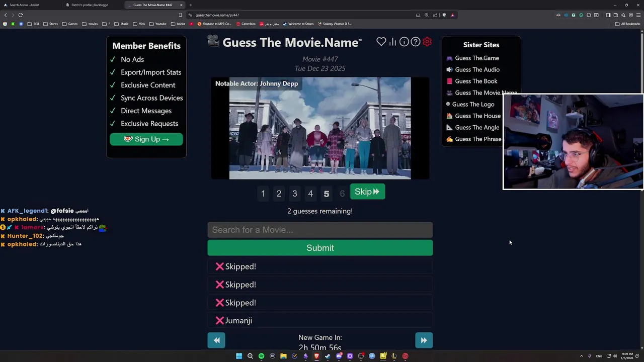
Task: Switch to Patchi's profile Backloggd tab
Action: click(x=93, y=5)
